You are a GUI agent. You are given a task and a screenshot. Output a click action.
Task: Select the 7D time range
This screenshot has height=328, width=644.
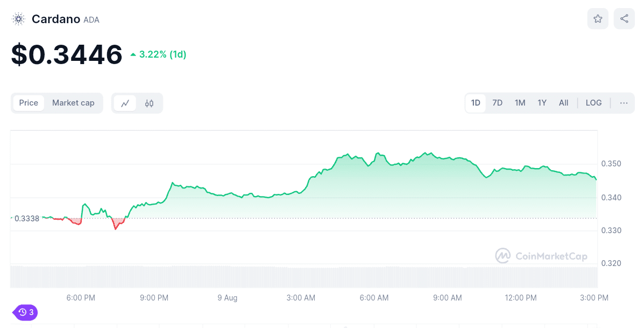(498, 103)
